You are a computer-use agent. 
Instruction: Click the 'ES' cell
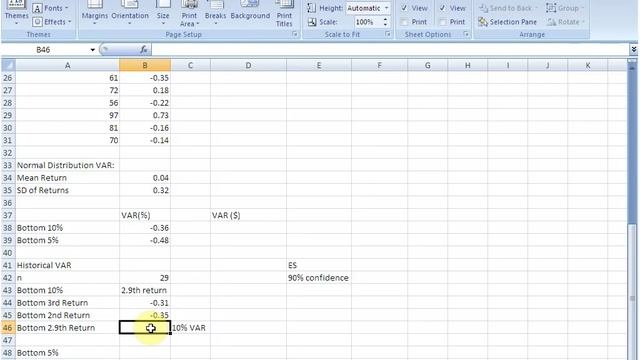click(319, 265)
